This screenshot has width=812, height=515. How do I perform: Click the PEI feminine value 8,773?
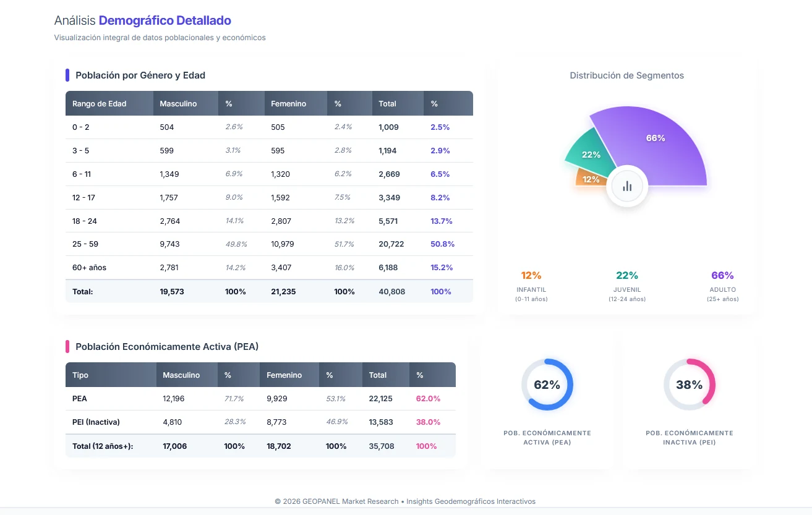click(x=276, y=422)
